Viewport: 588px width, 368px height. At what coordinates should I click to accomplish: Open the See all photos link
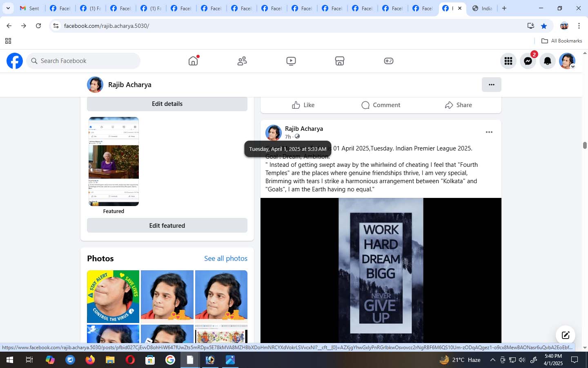click(x=226, y=258)
